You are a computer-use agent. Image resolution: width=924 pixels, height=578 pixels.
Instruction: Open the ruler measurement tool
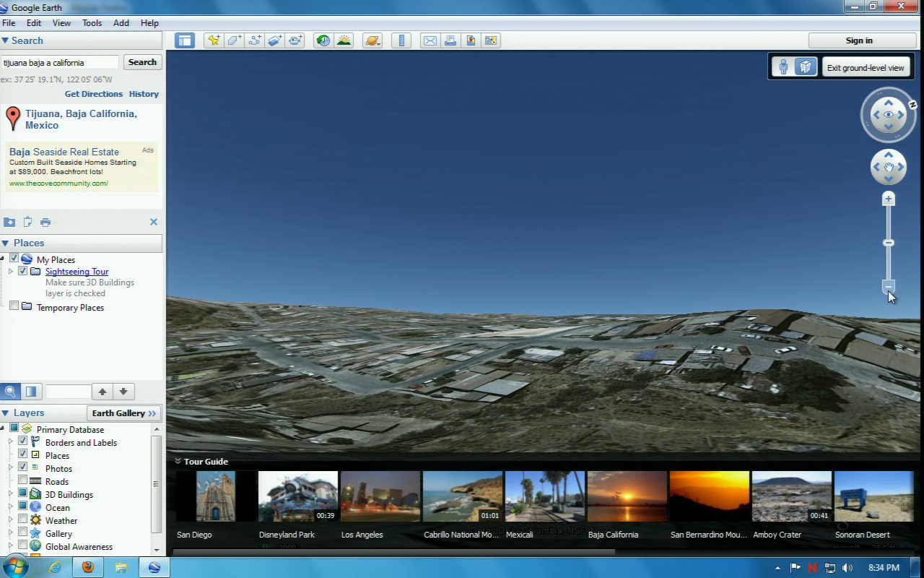401,40
